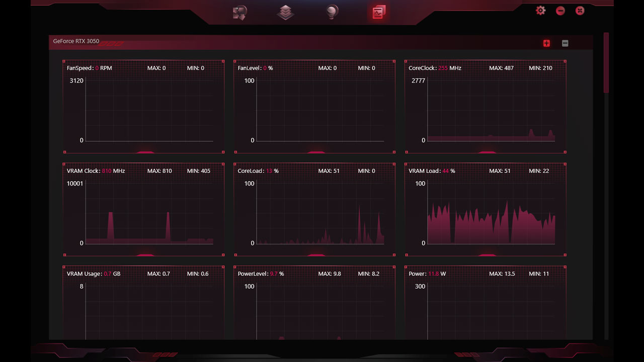The width and height of the screenshot is (644, 362).
Task: Click GeForce RTX 3050 header label
Action: pyautogui.click(x=76, y=41)
